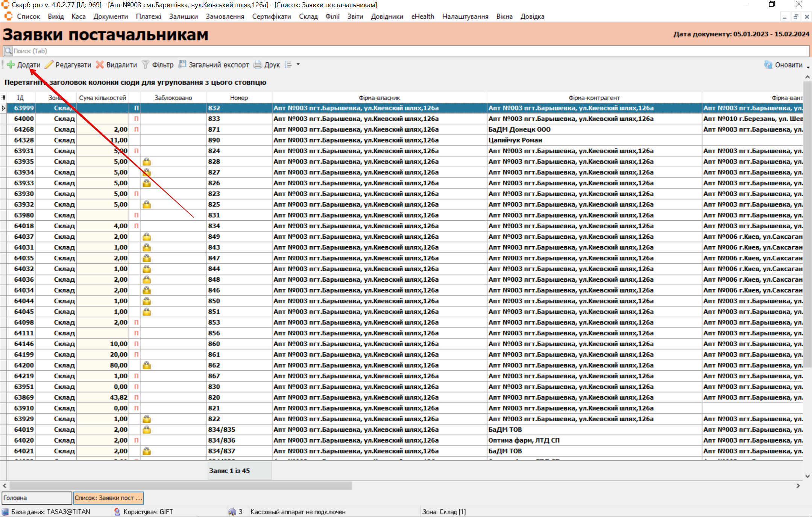The height and width of the screenshot is (517, 812).
Task: Click the Оновити refresh icon
Action: coord(768,65)
